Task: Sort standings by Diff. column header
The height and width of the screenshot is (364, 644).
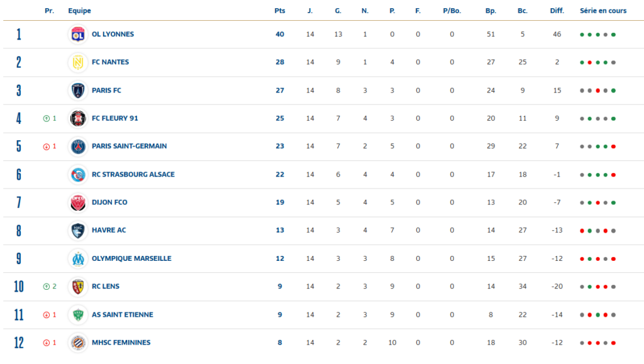Action: 557,11
